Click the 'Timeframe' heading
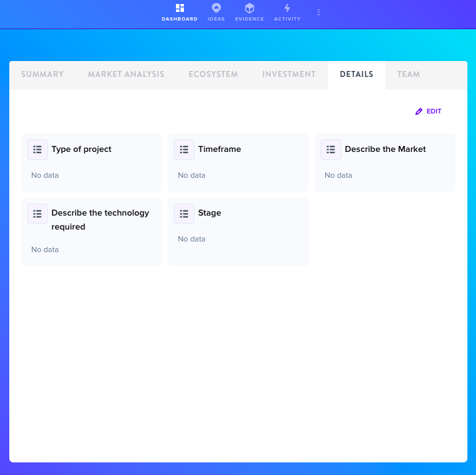Image resolution: width=476 pixels, height=475 pixels. coord(220,149)
